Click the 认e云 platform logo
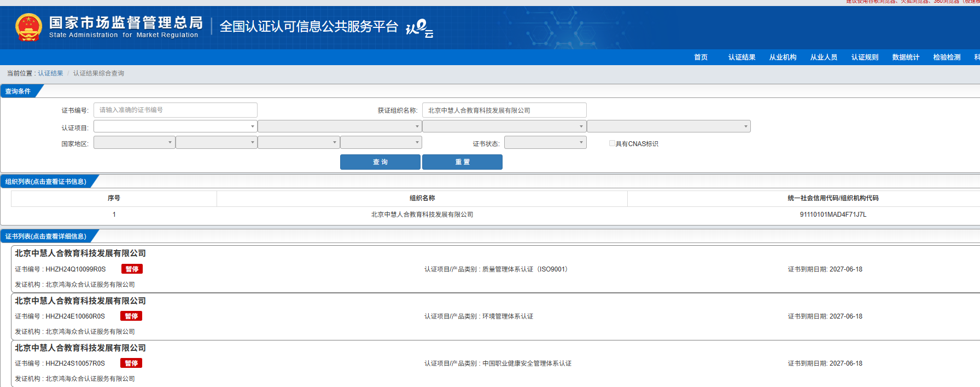Viewport: 980px width, 387px height. 419,27
